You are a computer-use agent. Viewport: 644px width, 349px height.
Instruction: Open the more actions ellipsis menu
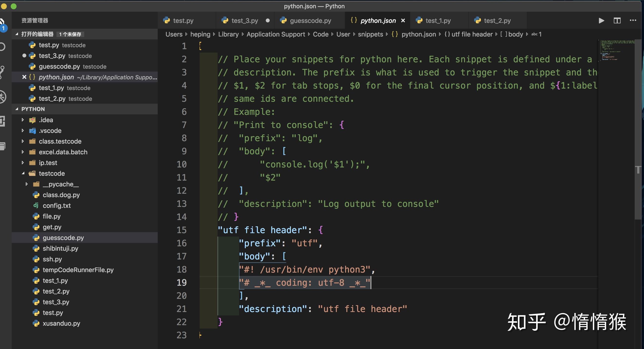tap(633, 20)
